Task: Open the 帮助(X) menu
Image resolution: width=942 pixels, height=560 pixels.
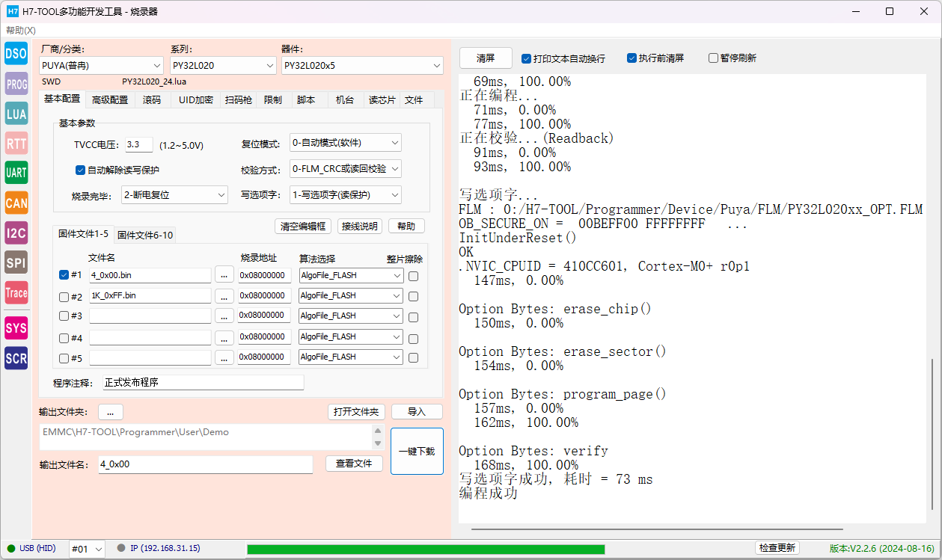Action: pos(20,31)
